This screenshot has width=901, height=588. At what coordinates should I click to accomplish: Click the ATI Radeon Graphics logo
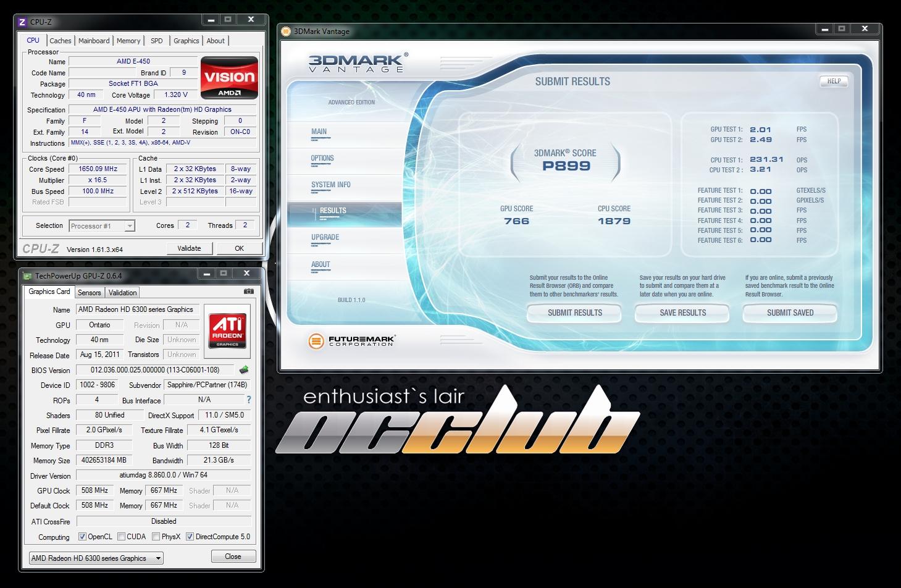(x=228, y=331)
